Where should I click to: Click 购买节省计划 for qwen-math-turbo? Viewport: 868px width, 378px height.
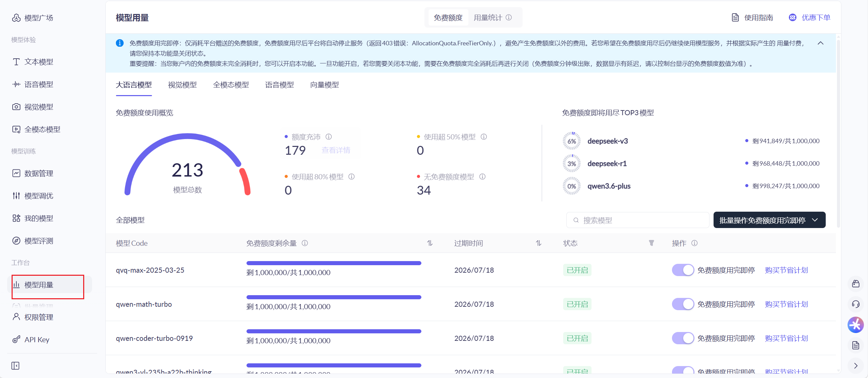[787, 304]
